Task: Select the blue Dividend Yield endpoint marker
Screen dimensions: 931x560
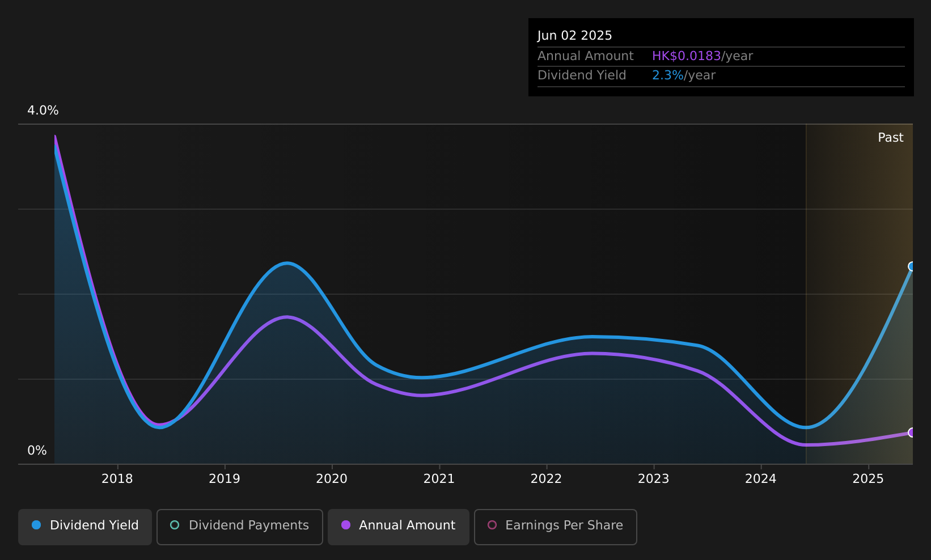Action: pos(912,266)
